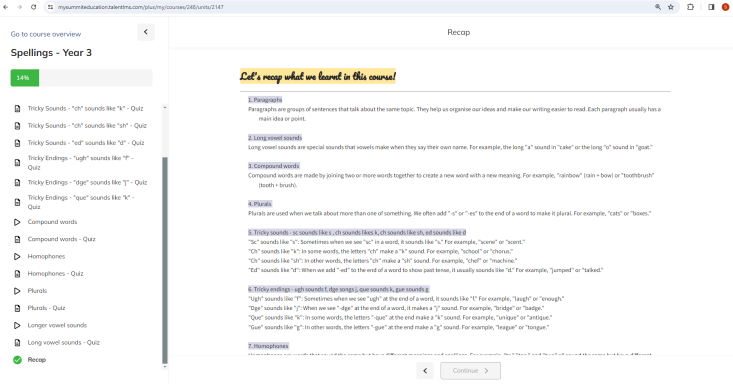
Task: Select Tricky Endings "dge" sounds like "j" Quiz
Action: point(87,182)
